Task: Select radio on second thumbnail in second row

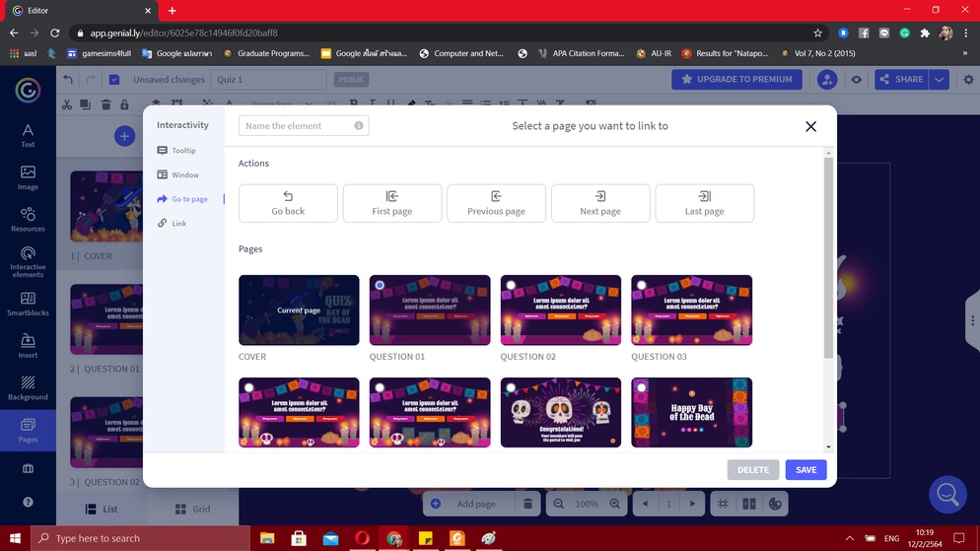Action: tap(380, 387)
